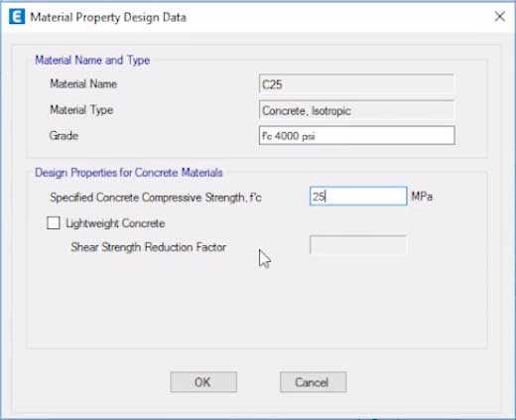
Task: Click the Grade label text
Action: [x=64, y=136]
